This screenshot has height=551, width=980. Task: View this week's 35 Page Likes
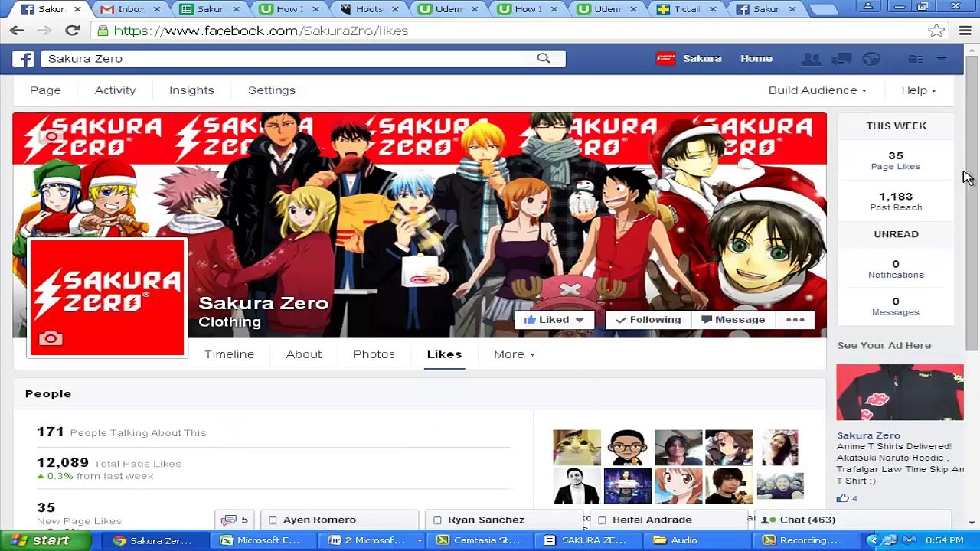pyautogui.click(x=896, y=160)
